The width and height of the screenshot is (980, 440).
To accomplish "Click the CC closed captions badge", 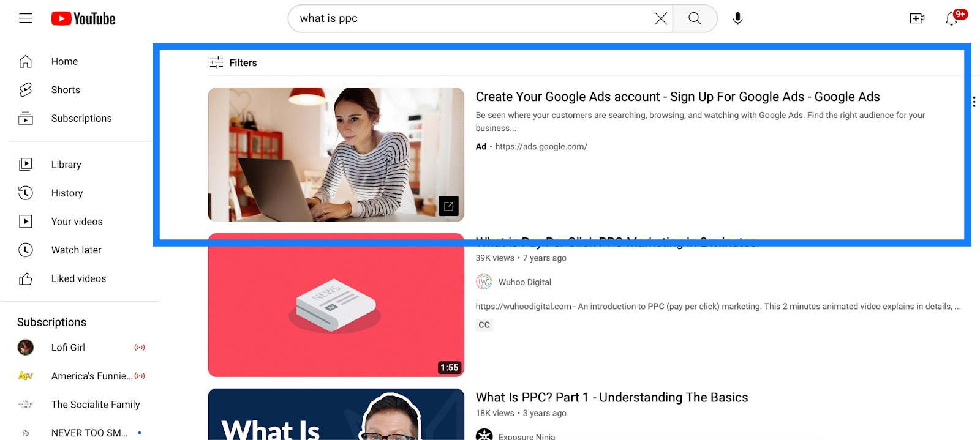I will point(484,325).
